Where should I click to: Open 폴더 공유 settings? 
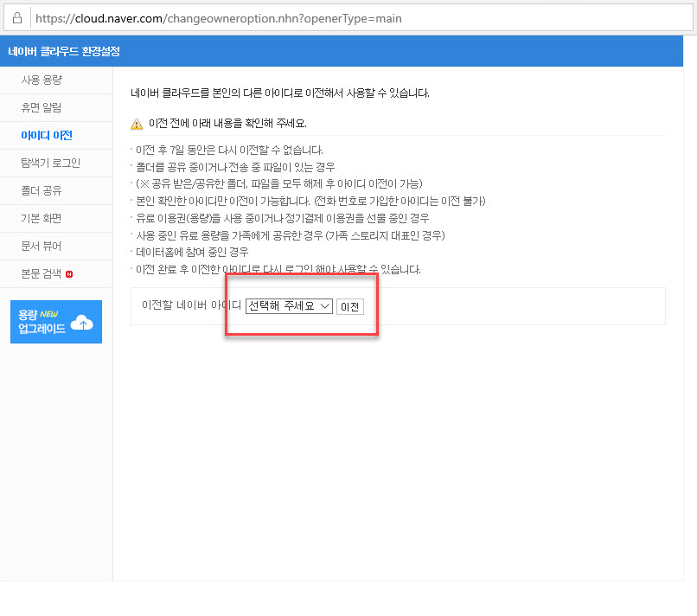[42, 191]
